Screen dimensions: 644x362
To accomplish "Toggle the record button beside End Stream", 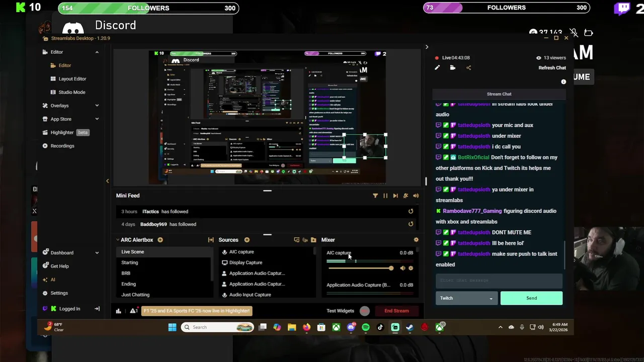I will tap(365, 311).
